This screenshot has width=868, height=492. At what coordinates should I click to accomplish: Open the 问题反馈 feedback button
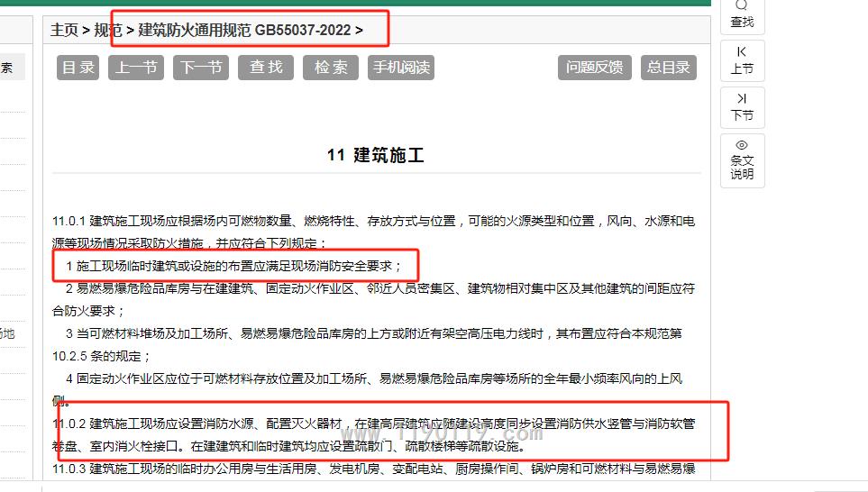tap(594, 68)
